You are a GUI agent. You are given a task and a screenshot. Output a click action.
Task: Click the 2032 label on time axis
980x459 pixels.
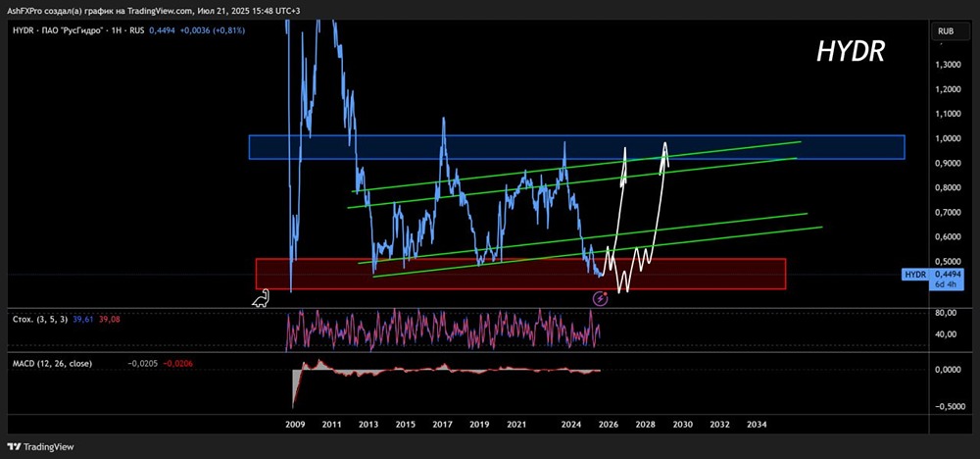click(x=720, y=424)
